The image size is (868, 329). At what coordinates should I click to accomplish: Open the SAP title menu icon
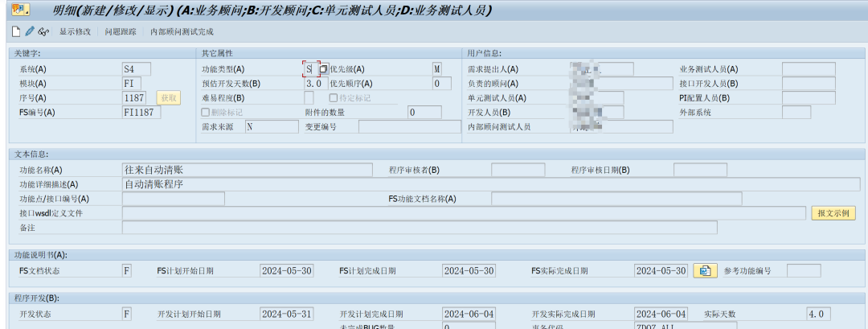(x=21, y=10)
